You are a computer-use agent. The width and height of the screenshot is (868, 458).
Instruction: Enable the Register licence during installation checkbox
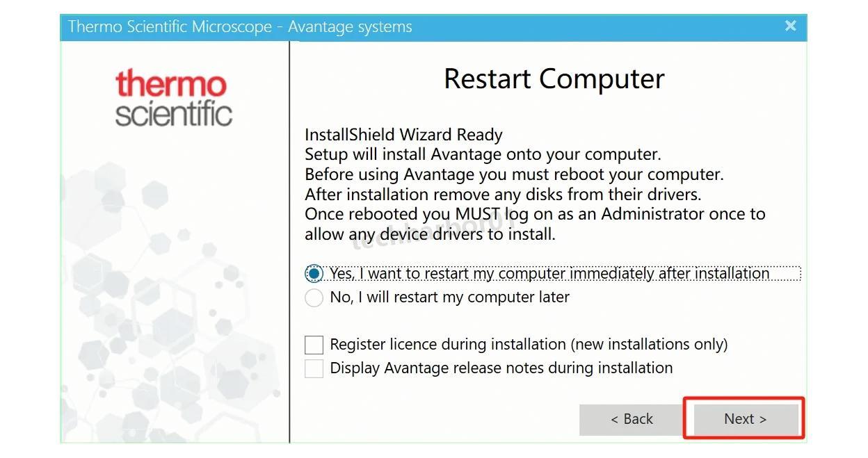(x=314, y=345)
